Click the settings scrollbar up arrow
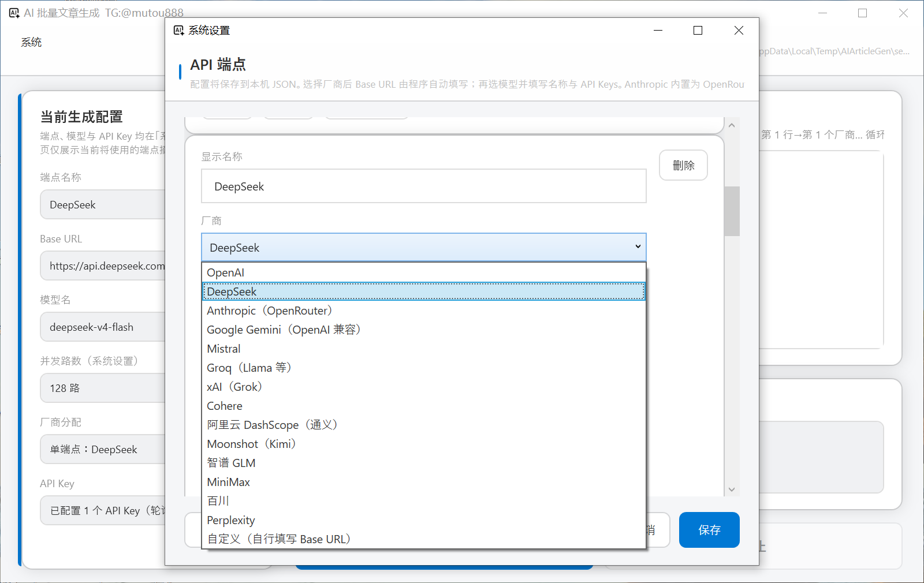 tap(732, 125)
